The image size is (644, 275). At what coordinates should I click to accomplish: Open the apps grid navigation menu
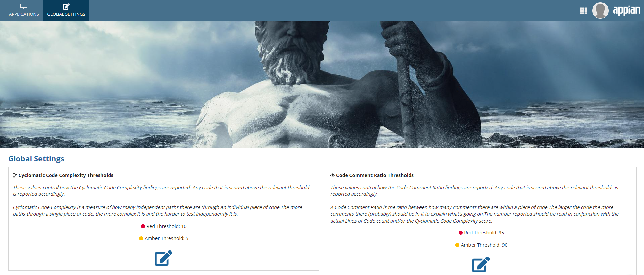click(x=583, y=11)
